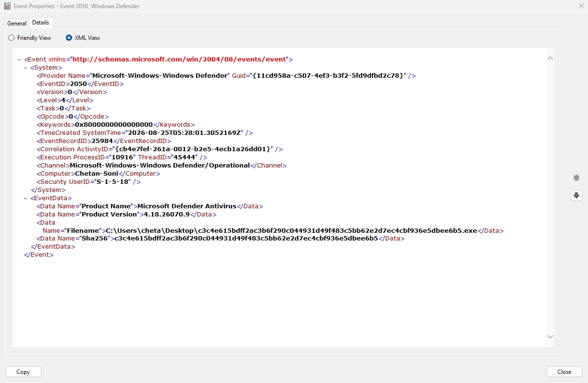Click the Close button
The image size is (588, 383).
[564, 372]
